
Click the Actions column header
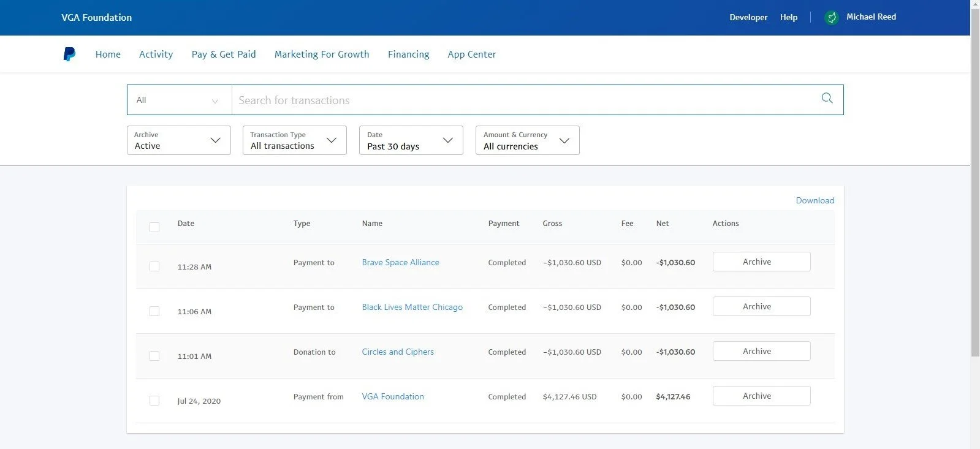click(726, 224)
